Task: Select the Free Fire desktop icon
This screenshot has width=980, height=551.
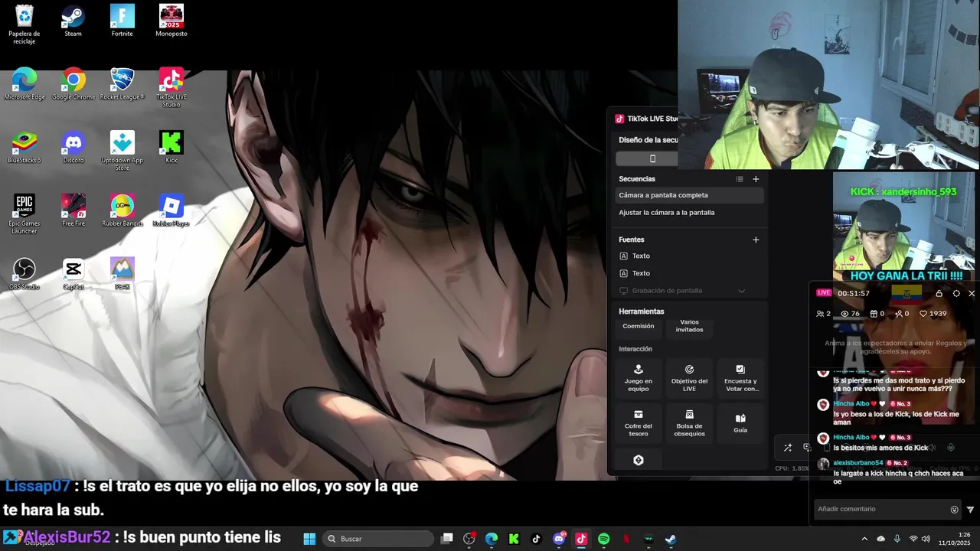Action: (x=73, y=211)
